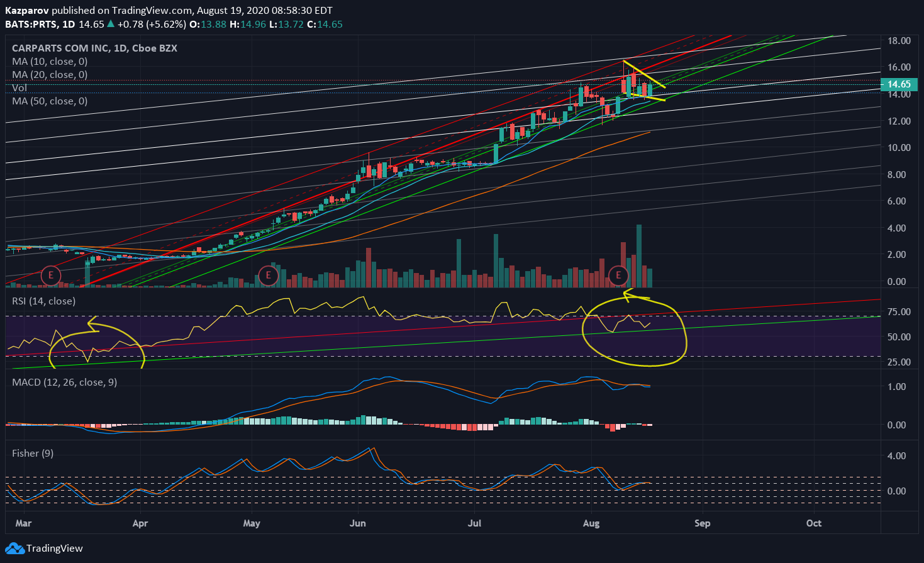Screen dimensions: 924x563
Task: Click the Sep label on the time axis
Action: 703,523
